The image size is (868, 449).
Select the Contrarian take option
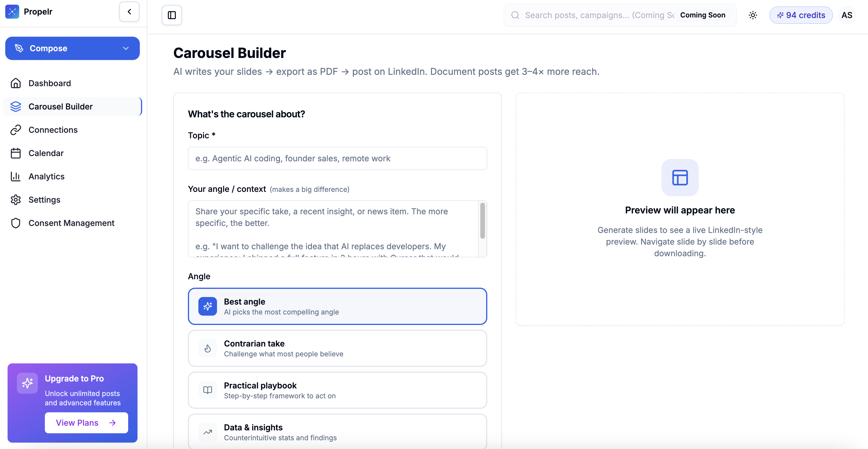337,348
